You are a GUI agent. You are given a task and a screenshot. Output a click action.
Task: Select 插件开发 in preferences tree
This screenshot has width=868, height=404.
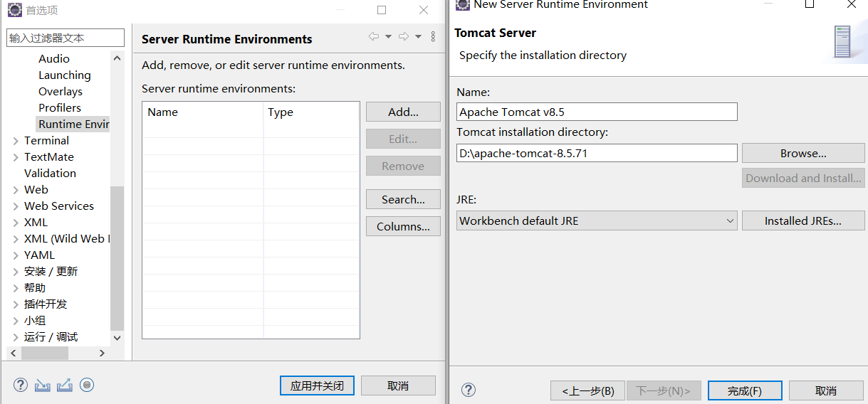tap(46, 304)
